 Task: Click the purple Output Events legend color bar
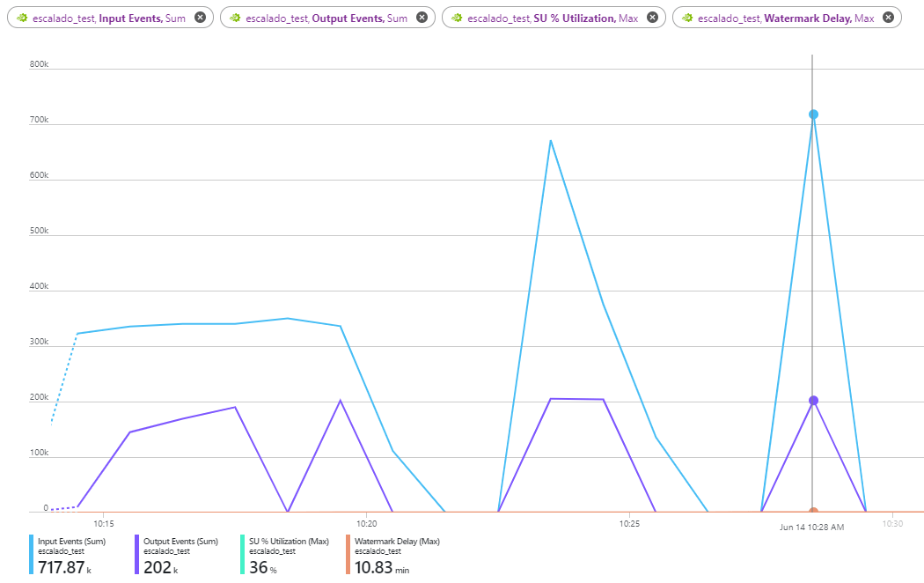[137, 555]
